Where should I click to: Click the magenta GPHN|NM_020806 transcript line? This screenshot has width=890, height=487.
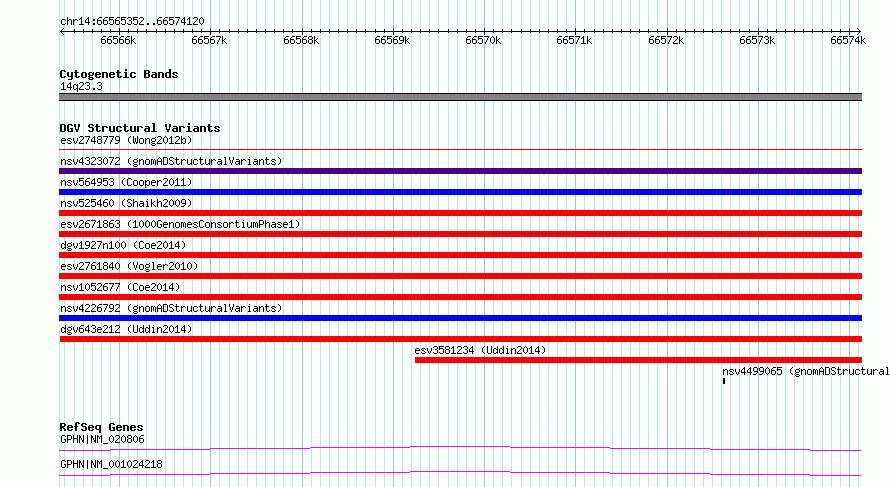460,448
